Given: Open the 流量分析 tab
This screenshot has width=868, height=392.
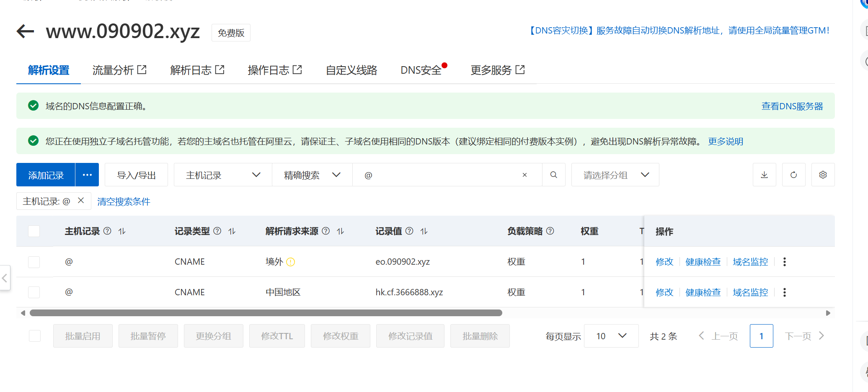Looking at the screenshot, I should coord(119,70).
